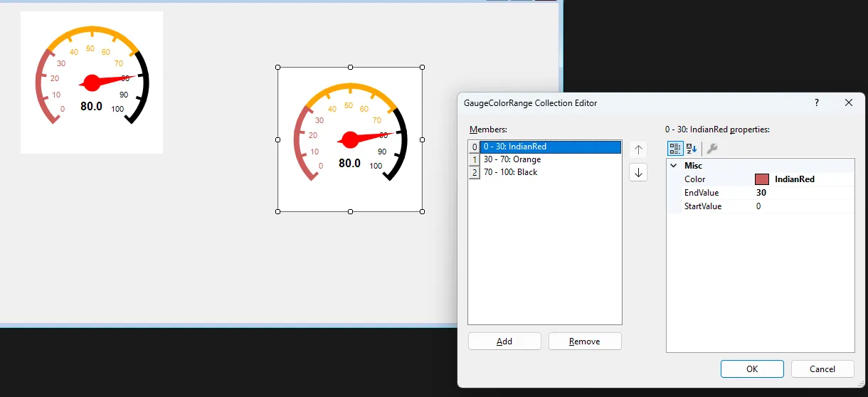Click the StartValue field showing 0
The width and height of the screenshot is (868, 397).
tap(803, 206)
